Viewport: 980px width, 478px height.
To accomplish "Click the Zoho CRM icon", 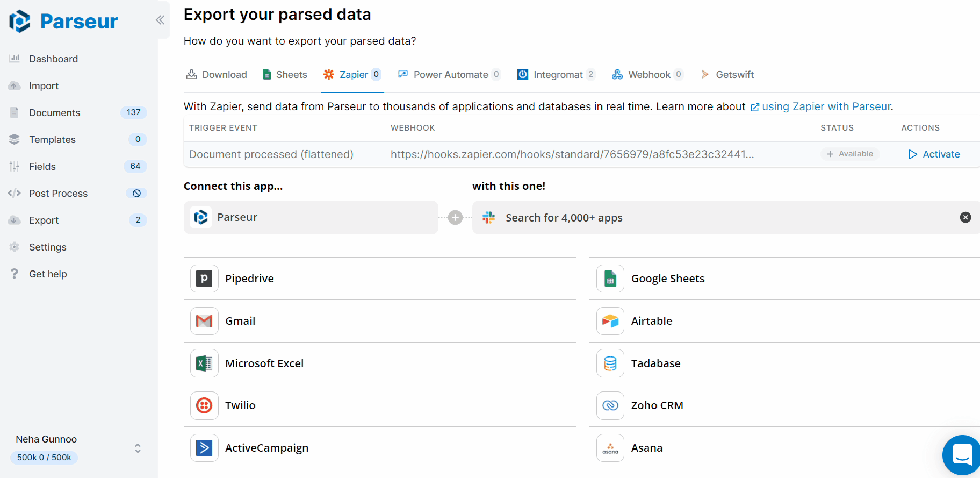I will [x=610, y=405].
